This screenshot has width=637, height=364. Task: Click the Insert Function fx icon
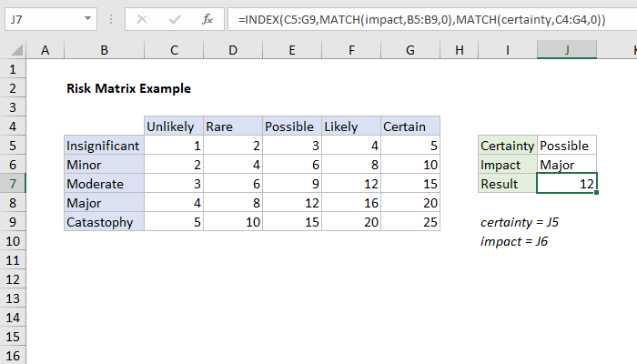207,18
